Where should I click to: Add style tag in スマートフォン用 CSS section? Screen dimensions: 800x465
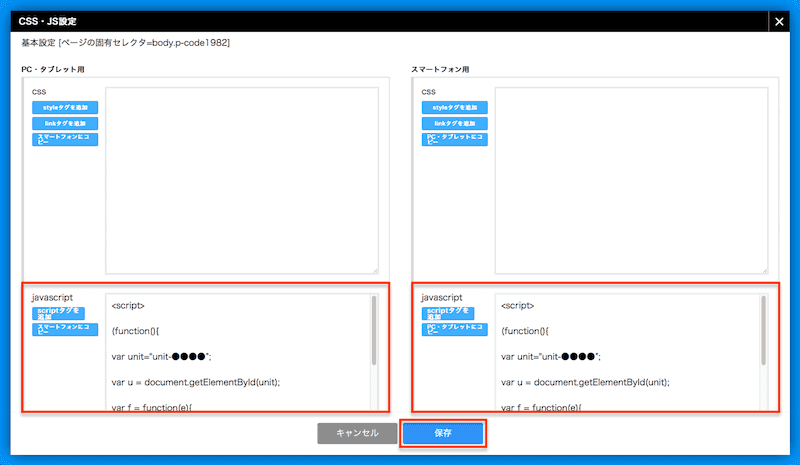coord(455,108)
